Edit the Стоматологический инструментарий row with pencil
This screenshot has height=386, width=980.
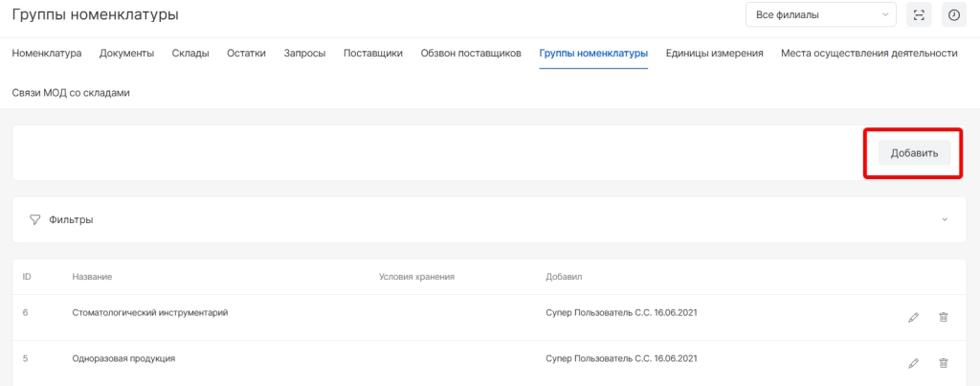tap(913, 317)
